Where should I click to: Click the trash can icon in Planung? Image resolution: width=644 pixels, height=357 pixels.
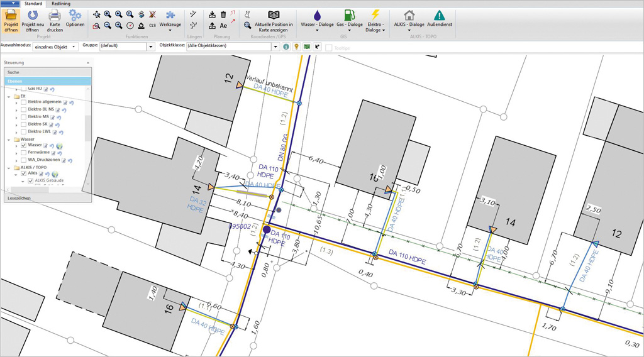tap(223, 14)
